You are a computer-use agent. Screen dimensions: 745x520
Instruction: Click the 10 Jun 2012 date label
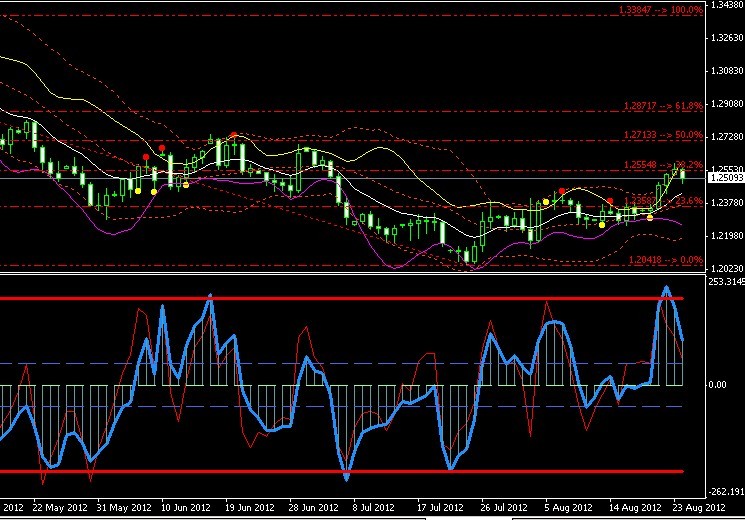tap(186, 508)
